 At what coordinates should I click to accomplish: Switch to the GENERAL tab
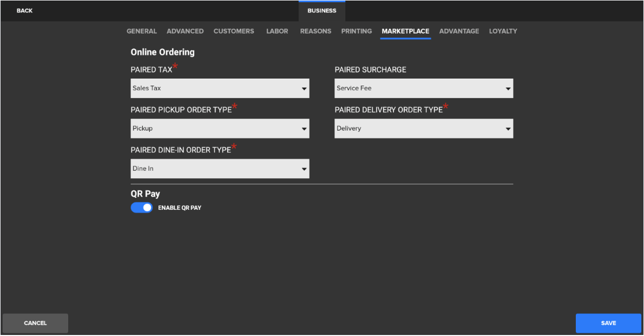[142, 31]
